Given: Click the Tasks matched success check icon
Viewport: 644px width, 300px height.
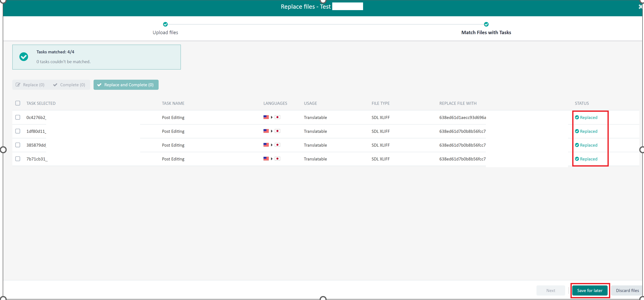Looking at the screenshot, I should click(24, 57).
